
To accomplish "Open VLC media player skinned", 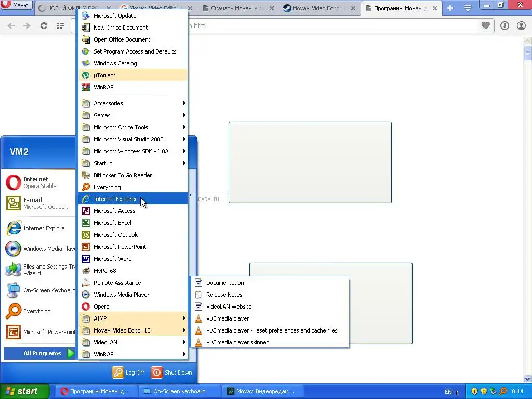I will pyautogui.click(x=270, y=342).
